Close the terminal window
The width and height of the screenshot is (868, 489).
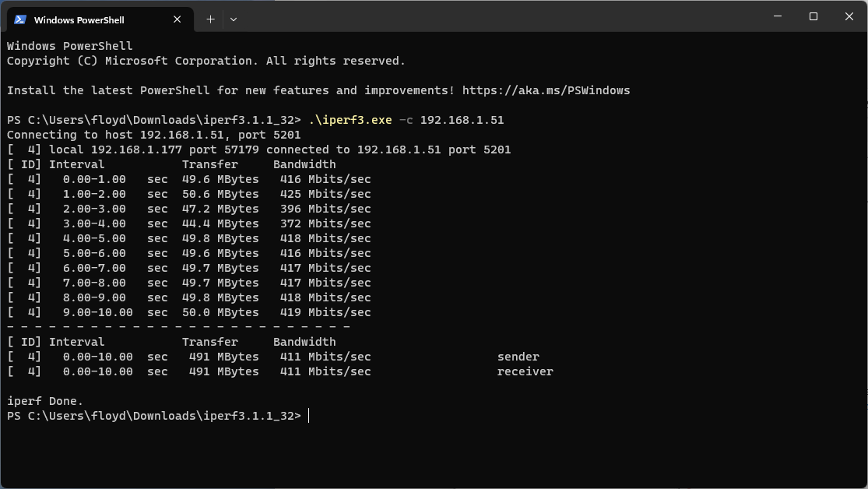pyautogui.click(x=849, y=16)
